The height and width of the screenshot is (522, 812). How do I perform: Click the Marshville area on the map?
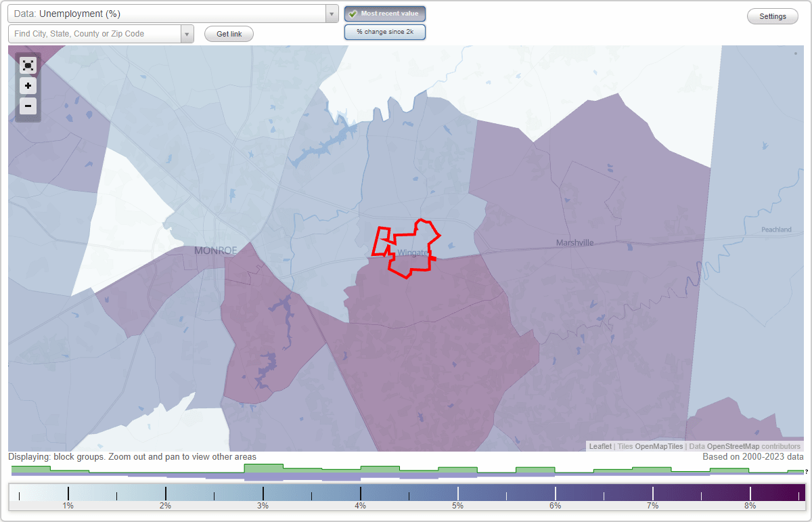click(574, 242)
